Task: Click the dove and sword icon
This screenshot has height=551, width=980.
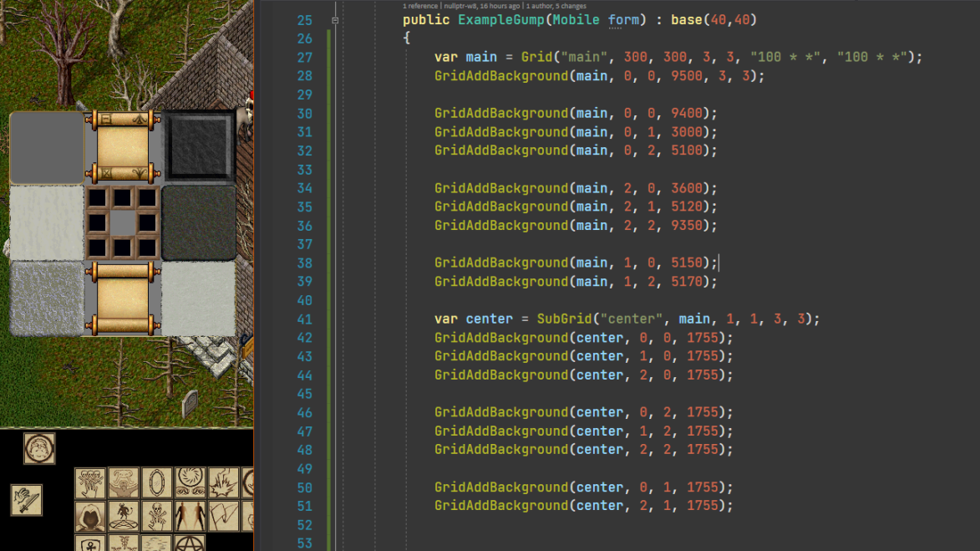Action: pyautogui.click(x=26, y=500)
